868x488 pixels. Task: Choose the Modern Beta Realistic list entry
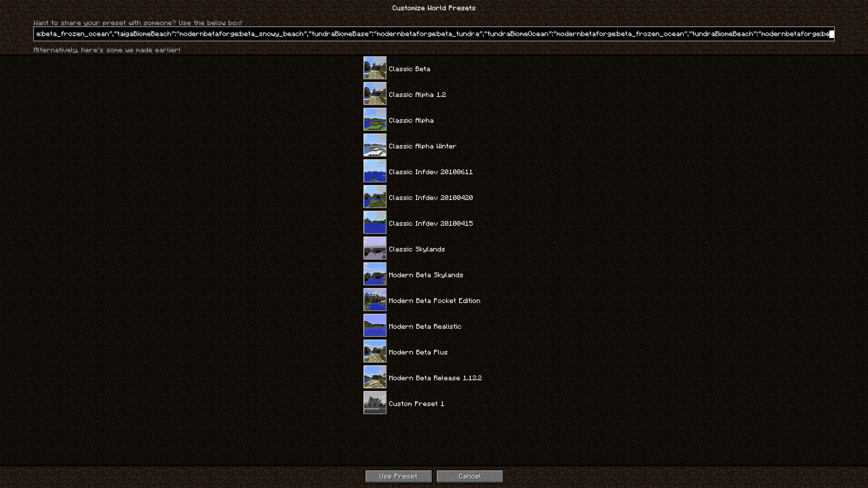pos(425,326)
